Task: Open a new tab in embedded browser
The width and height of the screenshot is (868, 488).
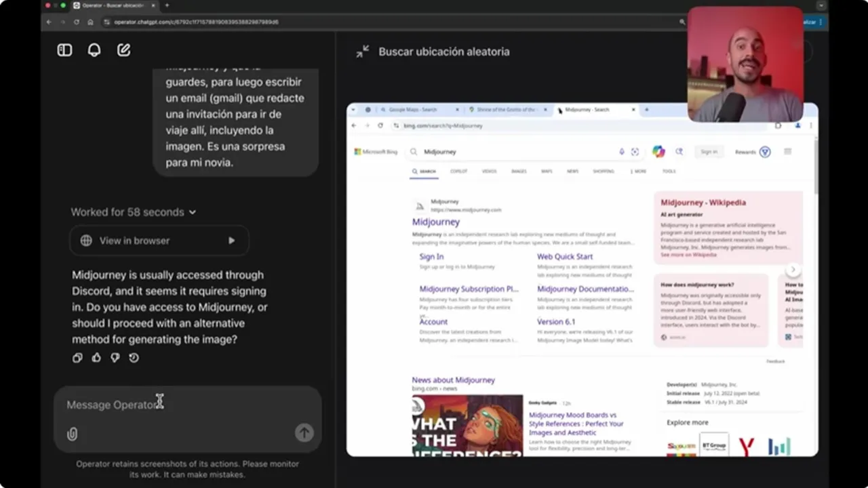Action: [646, 109]
